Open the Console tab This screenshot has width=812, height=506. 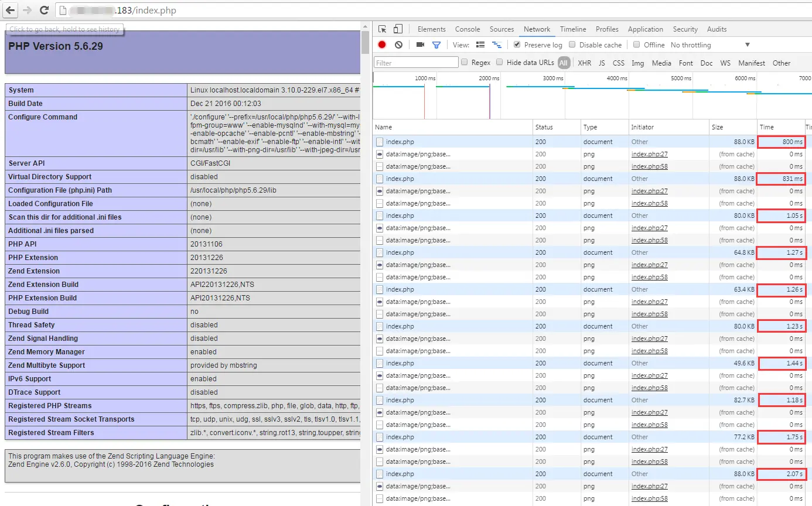(468, 29)
